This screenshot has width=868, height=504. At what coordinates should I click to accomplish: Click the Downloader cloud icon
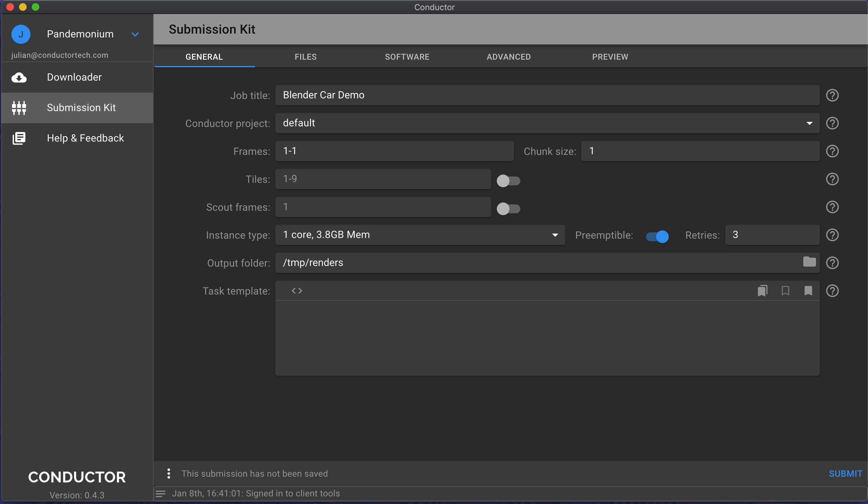click(x=19, y=77)
